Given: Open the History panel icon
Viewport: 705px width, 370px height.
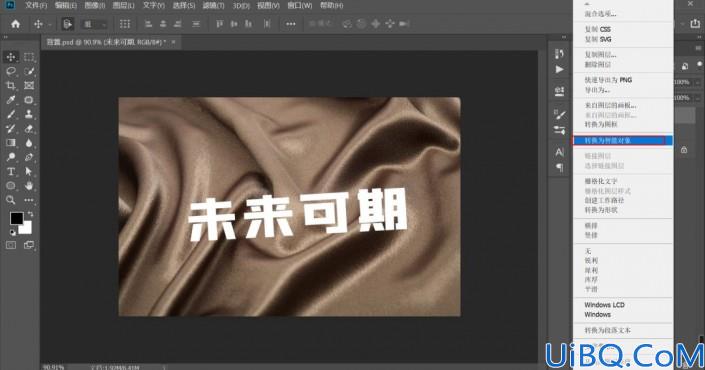Looking at the screenshot, I should [x=559, y=54].
